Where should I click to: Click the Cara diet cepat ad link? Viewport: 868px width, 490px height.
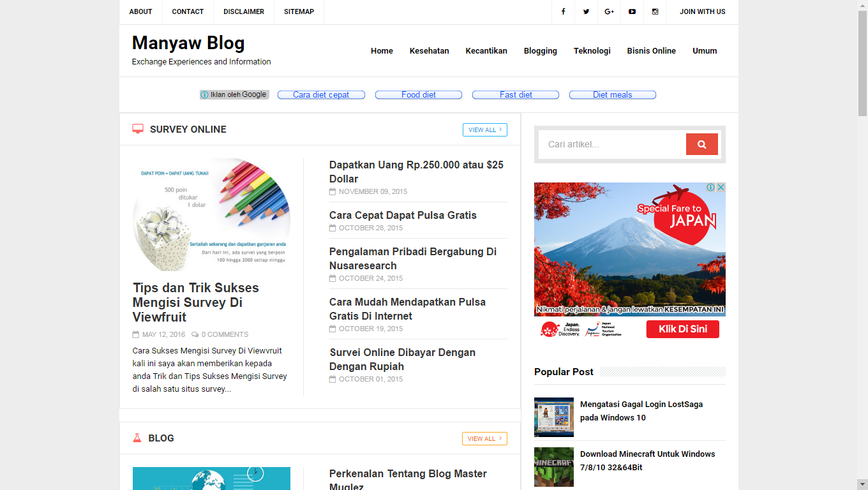click(x=321, y=94)
